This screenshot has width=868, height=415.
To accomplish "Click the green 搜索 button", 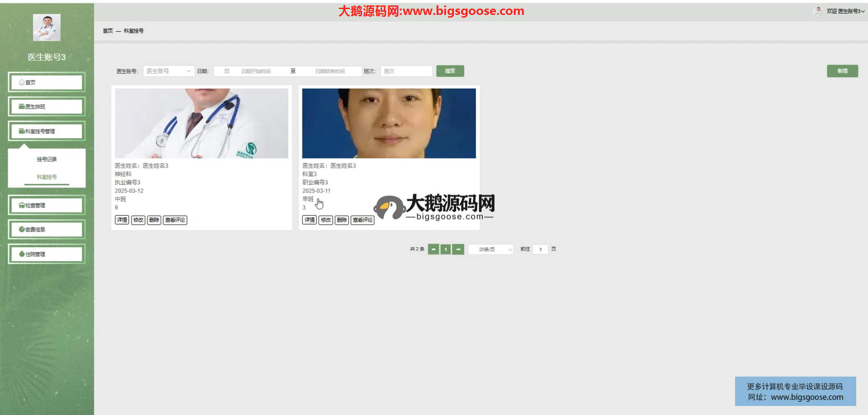I will pyautogui.click(x=450, y=71).
